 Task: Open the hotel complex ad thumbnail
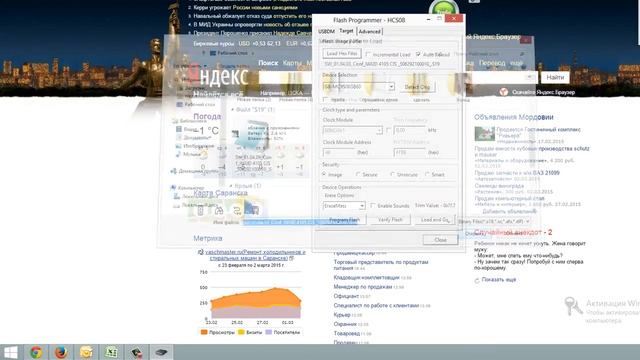click(x=484, y=133)
